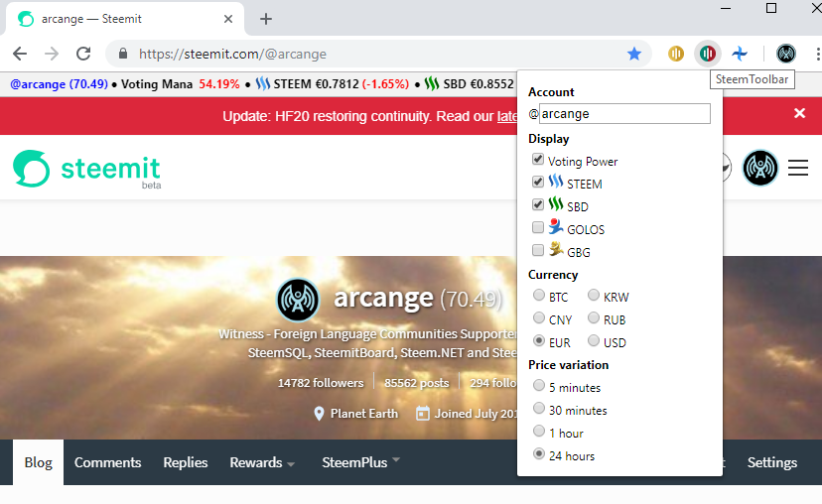Click the browser back arrow
This screenshot has height=504, width=822.
point(20,54)
